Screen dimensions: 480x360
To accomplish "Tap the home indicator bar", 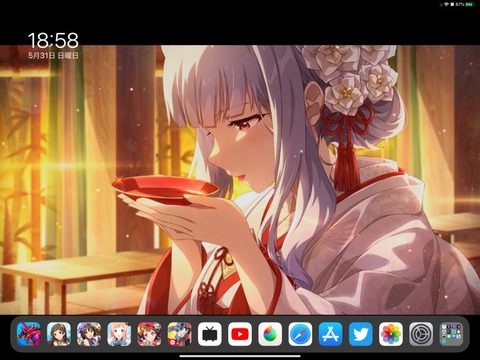I will [x=240, y=356].
